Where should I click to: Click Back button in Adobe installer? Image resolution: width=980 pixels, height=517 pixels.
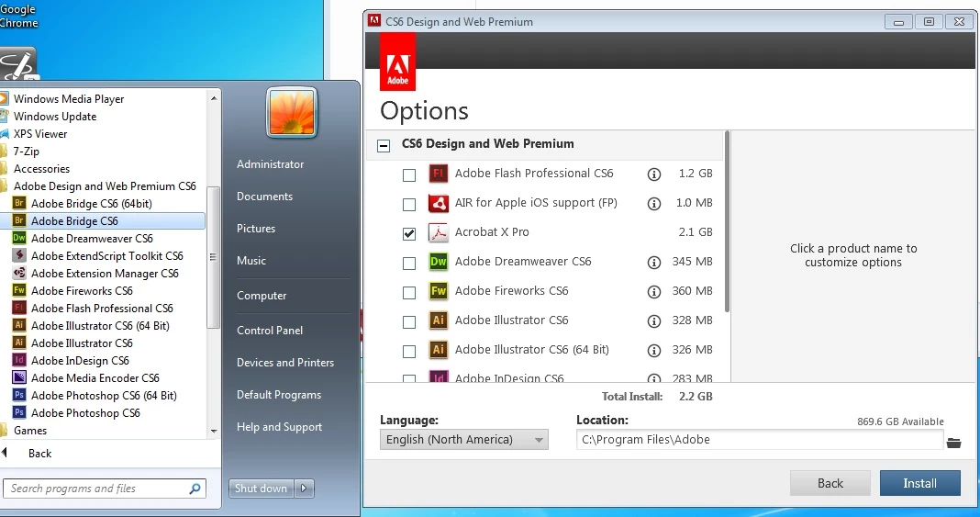(x=830, y=483)
